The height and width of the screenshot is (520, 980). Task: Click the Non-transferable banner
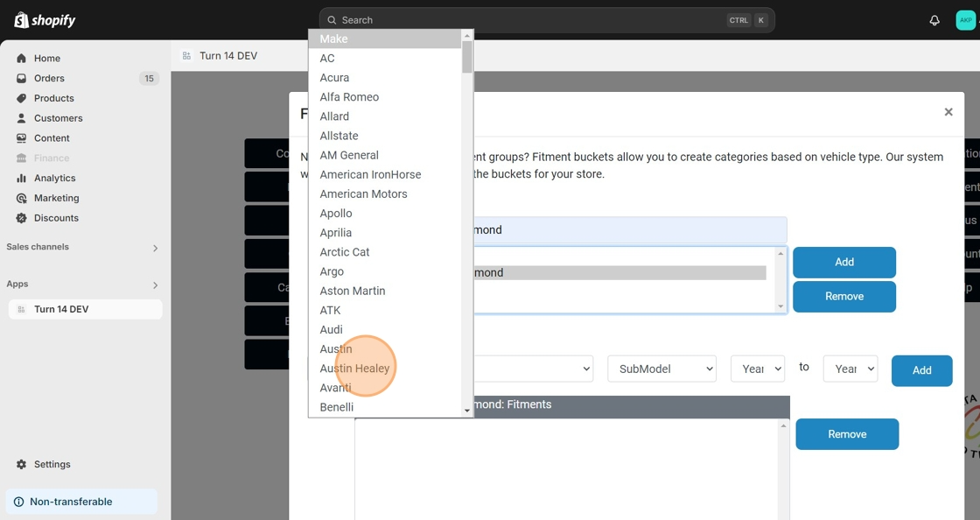point(81,502)
